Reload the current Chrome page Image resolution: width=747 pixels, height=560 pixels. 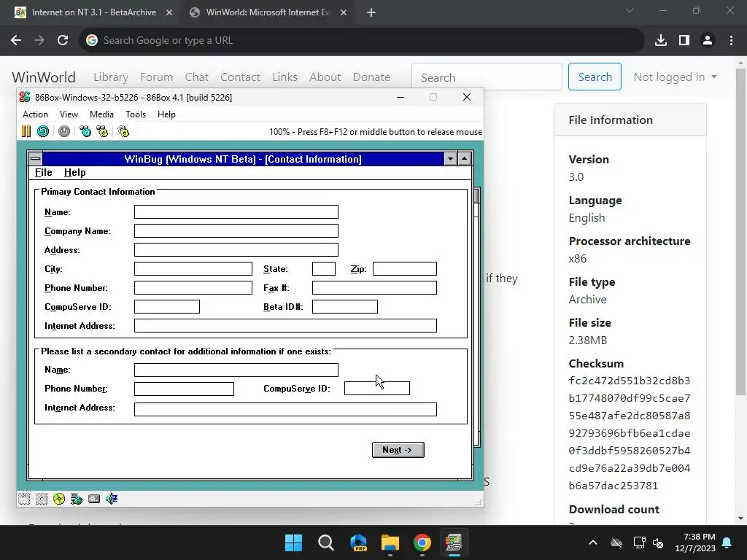click(x=63, y=41)
